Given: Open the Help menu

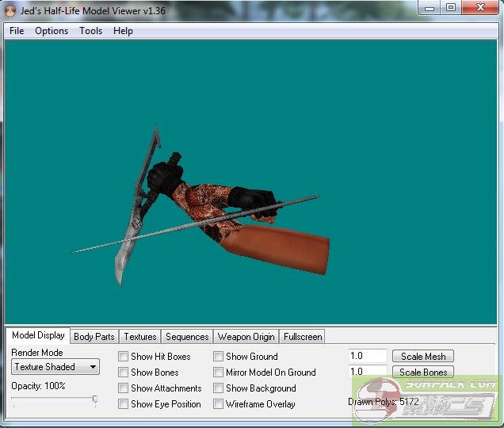Looking at the screenshot, I should click(123, 31).
